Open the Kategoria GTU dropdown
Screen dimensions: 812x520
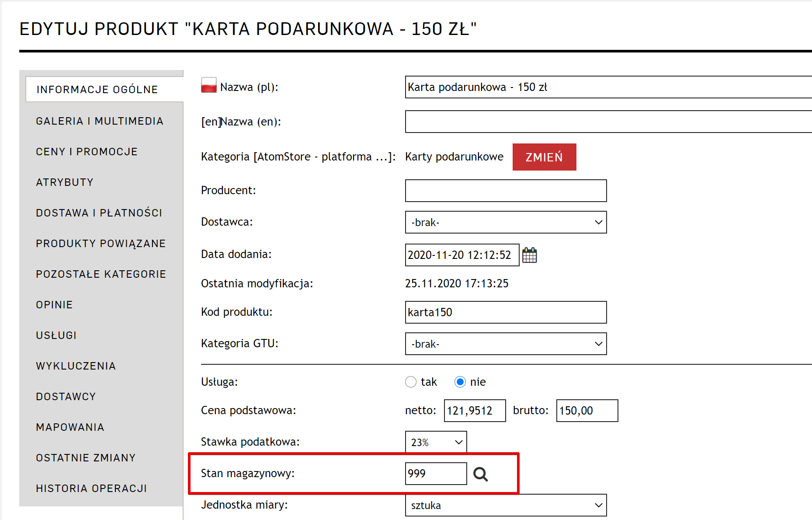pyautogui.click(x=505, y=344)
